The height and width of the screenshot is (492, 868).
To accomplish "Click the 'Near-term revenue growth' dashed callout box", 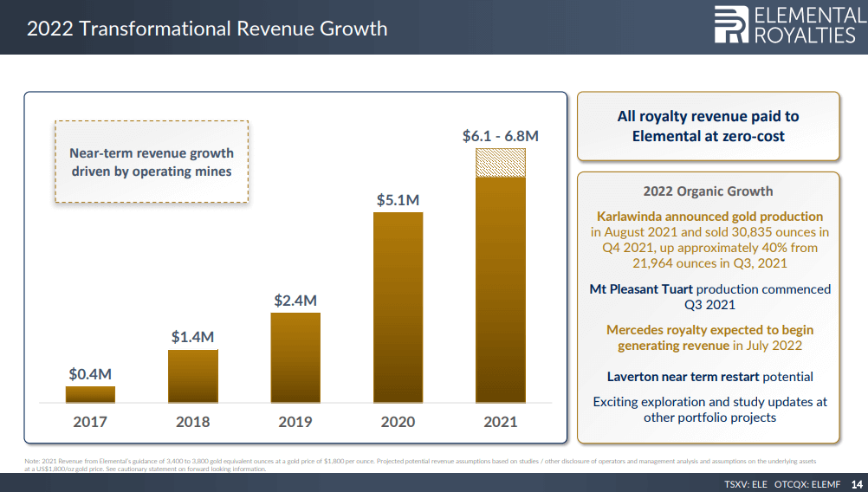I will pyautogui.click(x=152, y=162).
